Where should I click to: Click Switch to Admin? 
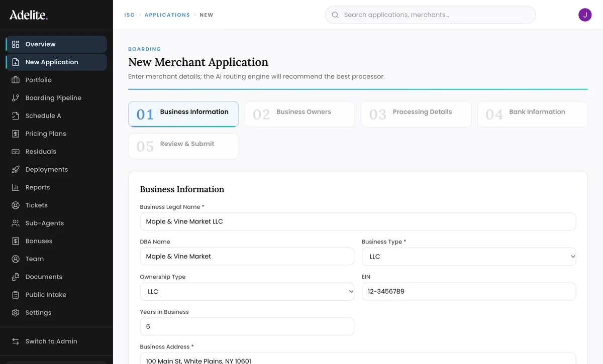[56, 341]
